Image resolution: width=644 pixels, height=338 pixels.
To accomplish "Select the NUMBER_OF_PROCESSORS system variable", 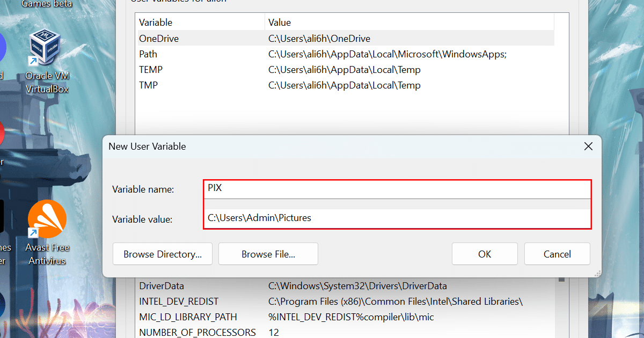I will (197, 332).
